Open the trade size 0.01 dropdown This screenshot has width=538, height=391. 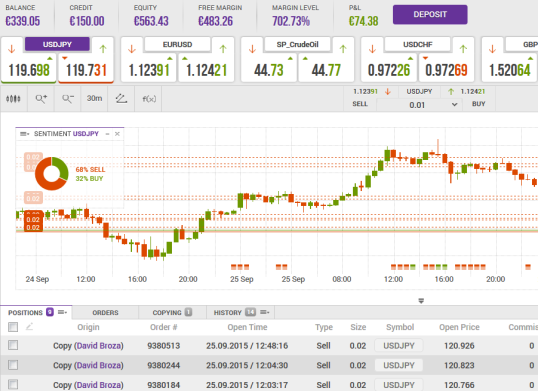click(419, 105)
